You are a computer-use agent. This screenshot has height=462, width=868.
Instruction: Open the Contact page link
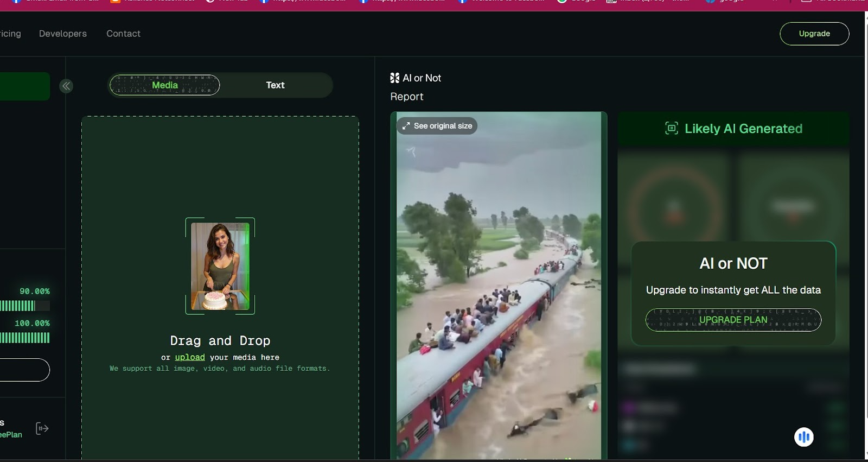click(123, 34)
